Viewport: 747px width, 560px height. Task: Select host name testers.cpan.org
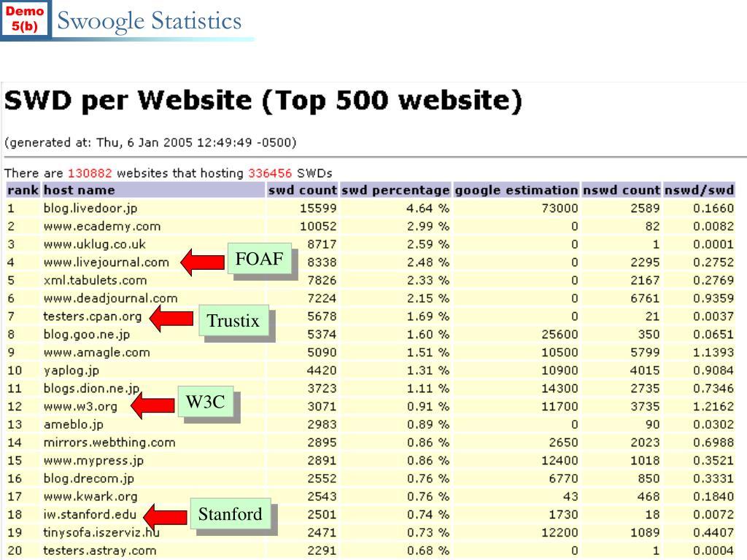pyautogui.click(x=93, y=316)
